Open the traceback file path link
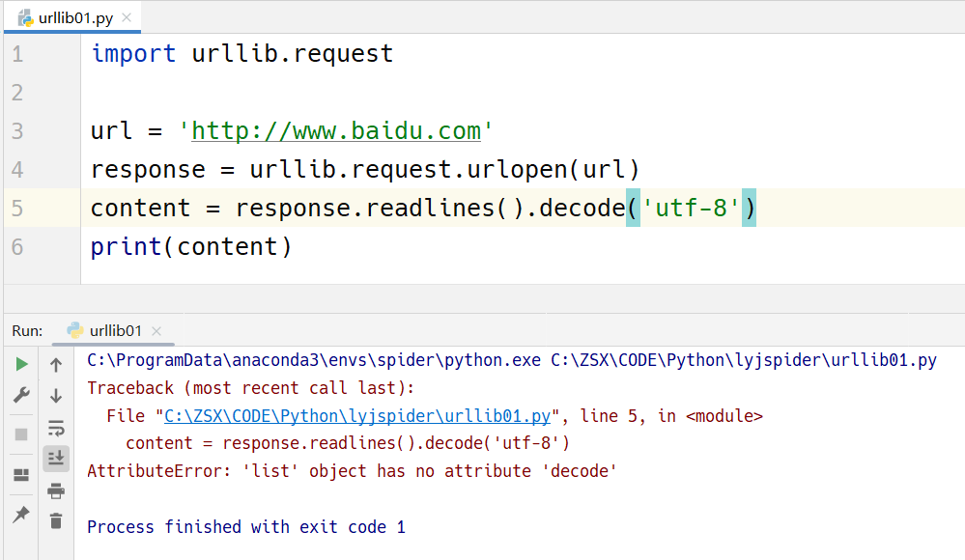Image resolution: width=965 pixels, height=560 pixels. point(356,416)
